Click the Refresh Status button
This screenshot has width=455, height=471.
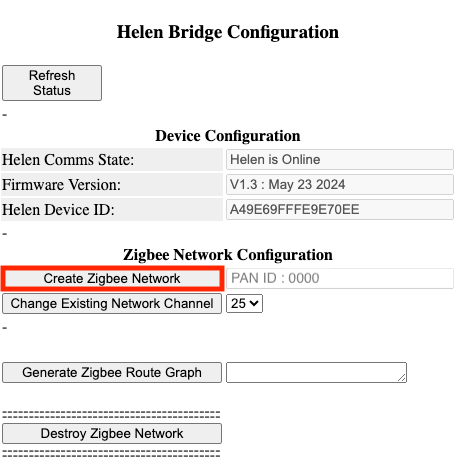click(x=52, y=83)
